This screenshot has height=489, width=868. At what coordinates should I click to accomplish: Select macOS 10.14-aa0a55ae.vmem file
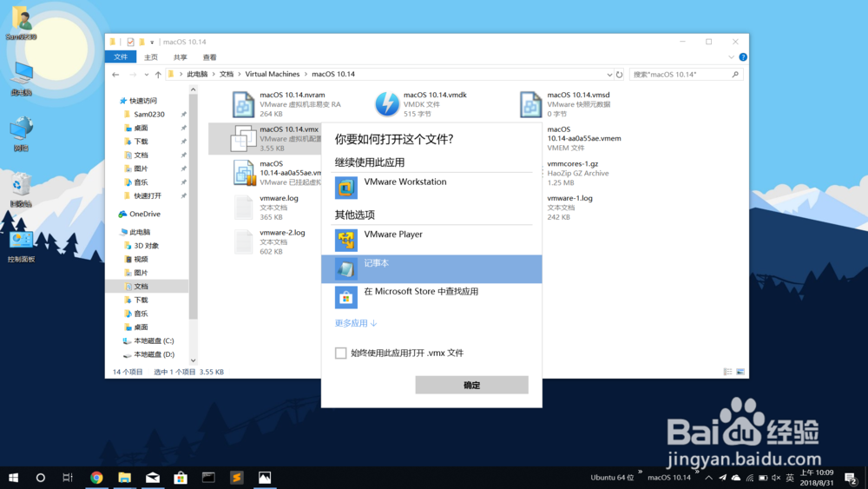point(583,138)
